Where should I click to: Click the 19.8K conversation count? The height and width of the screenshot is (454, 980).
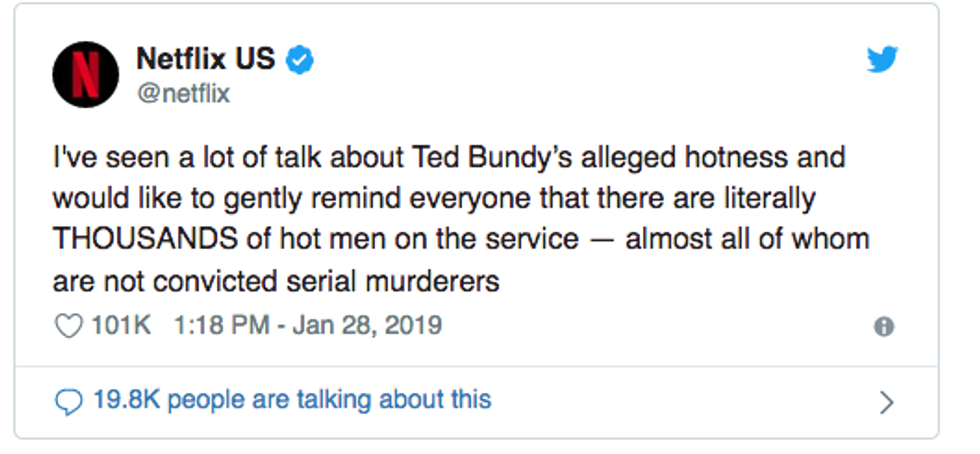tap(123, 401)
